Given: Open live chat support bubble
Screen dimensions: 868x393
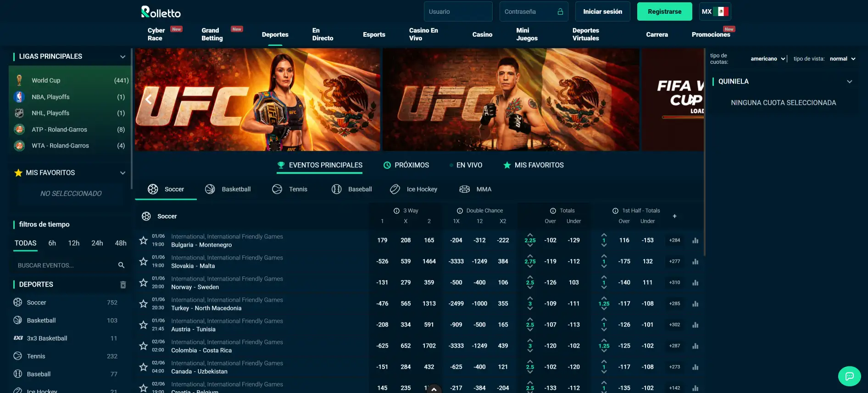Looking at the screenshot, I should pos(849,376).
